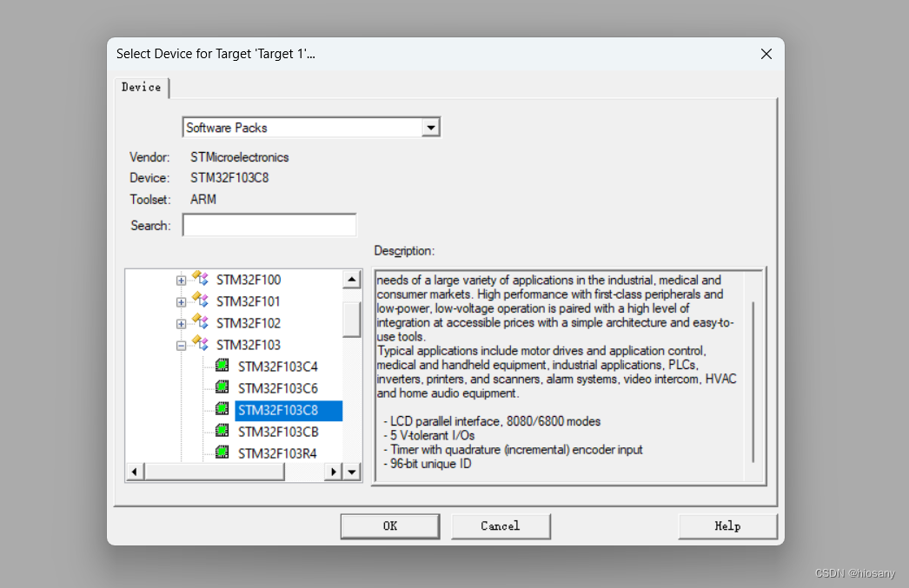909x588 pixels.
Task: Click the STM32F103 family icon
Action: click(200, 344)
